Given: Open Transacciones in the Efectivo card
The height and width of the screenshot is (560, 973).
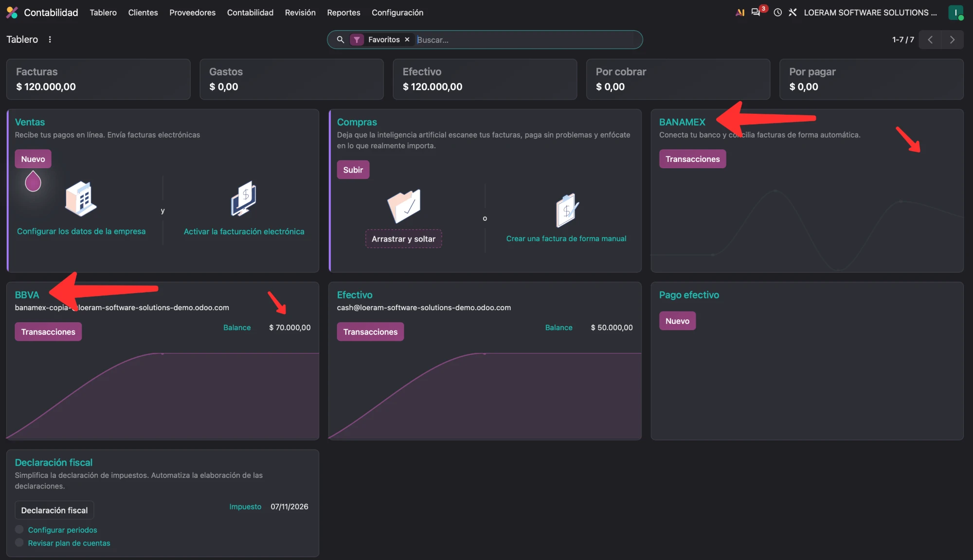Looking at the screenshot, I should point(370,332).
